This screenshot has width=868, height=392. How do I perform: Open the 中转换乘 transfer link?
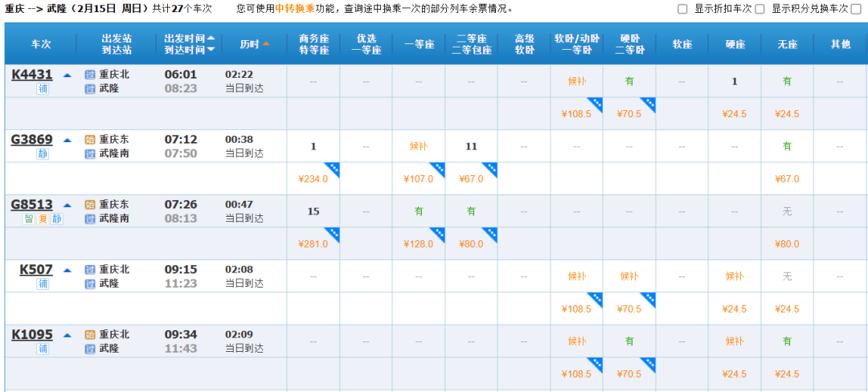point(294,9)
